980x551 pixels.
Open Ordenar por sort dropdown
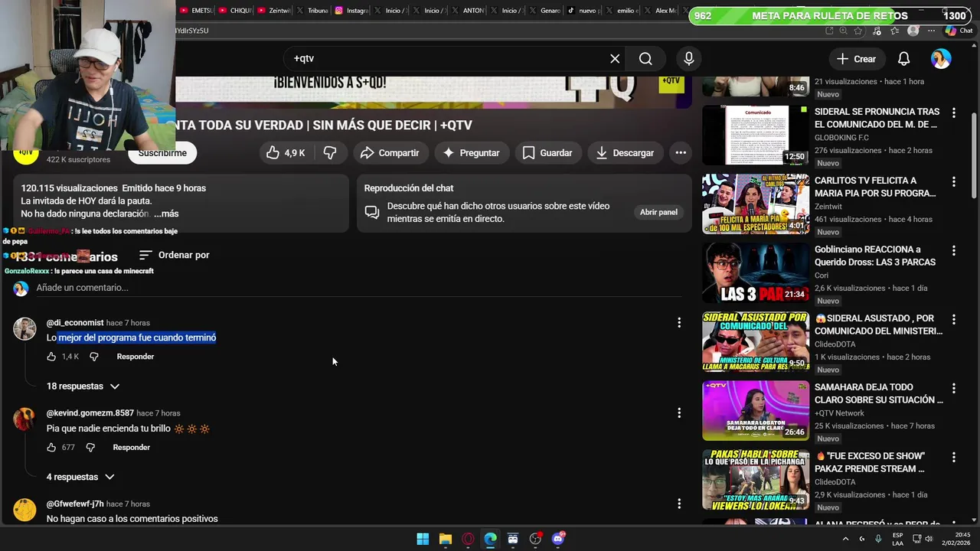[x=175, y=255]
